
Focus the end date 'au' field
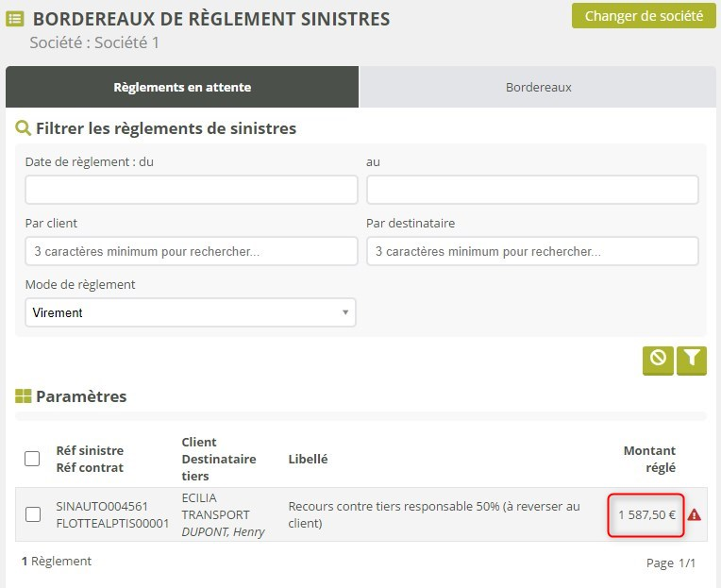532,190
